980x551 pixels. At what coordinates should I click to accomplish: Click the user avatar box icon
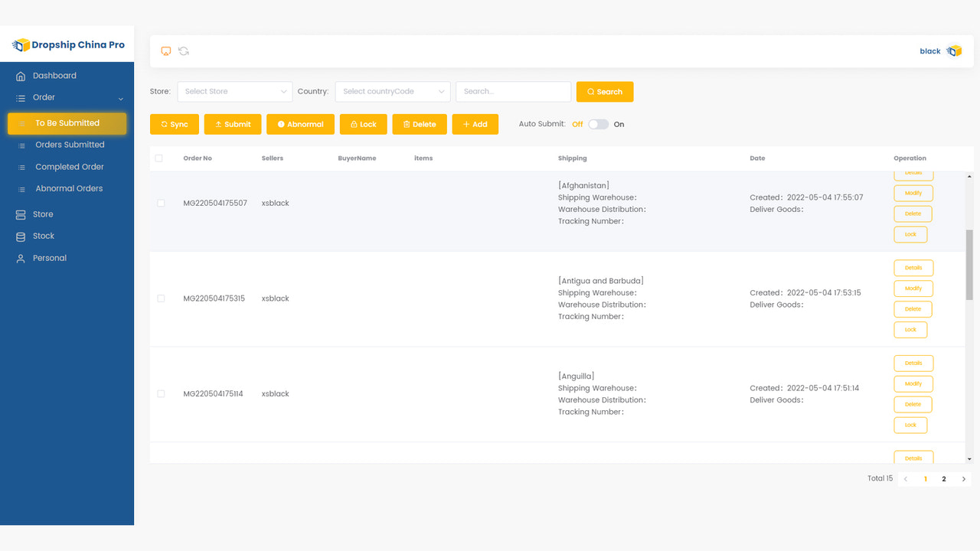pos(954,51)
